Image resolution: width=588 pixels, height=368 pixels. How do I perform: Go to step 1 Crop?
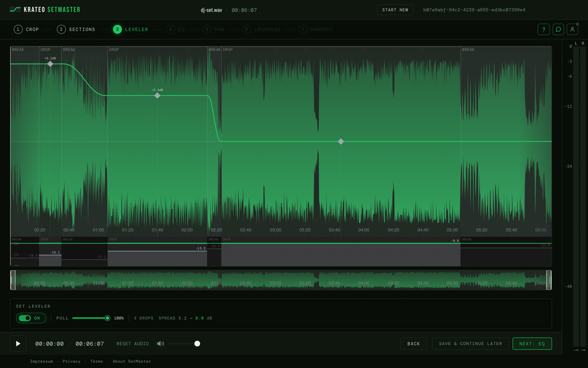coord(26,29)
